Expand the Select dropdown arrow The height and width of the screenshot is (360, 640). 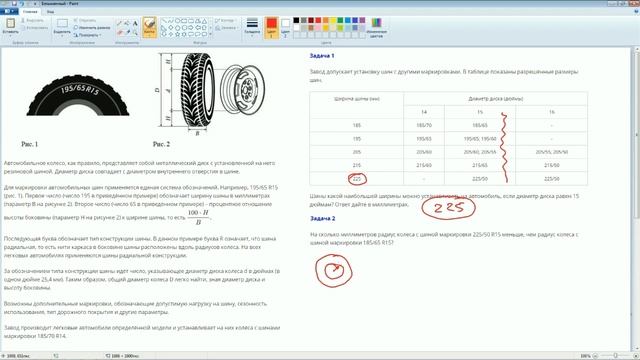62,36
